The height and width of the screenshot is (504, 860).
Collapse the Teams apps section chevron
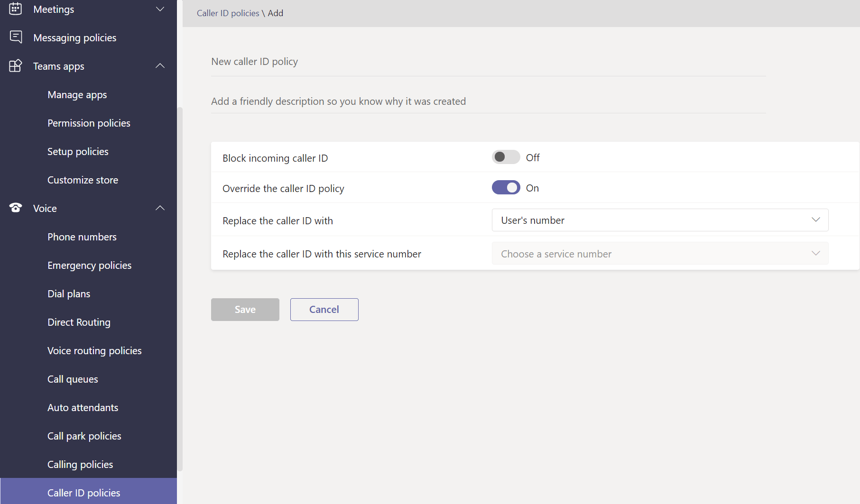160,65
